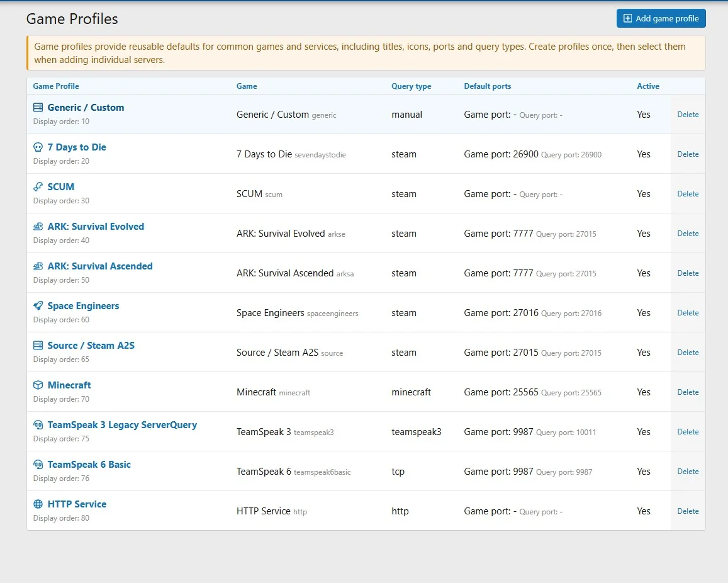Open the Space Engineers profile

tap(83, 306)
